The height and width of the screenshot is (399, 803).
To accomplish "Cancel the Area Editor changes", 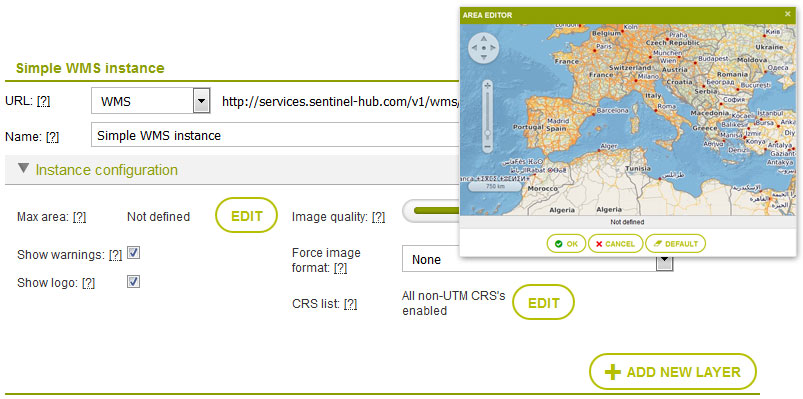I will (615, 244).
